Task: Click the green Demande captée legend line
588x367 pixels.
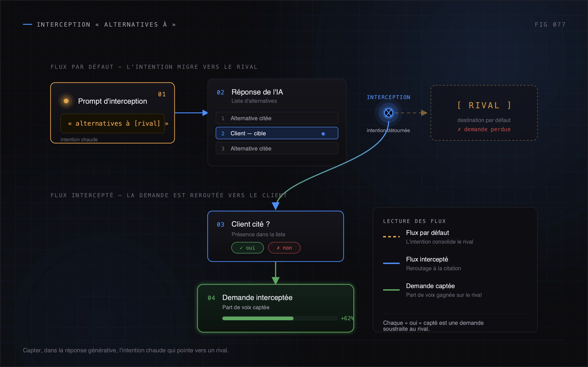Action: [x=391, y=290]
